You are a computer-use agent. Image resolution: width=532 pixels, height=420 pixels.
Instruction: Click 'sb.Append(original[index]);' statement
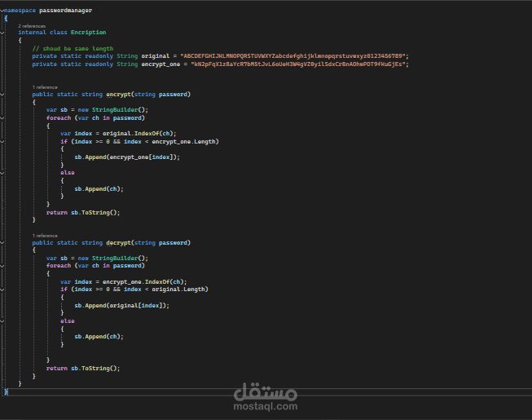pyautogui.click(x=122, y=306)
